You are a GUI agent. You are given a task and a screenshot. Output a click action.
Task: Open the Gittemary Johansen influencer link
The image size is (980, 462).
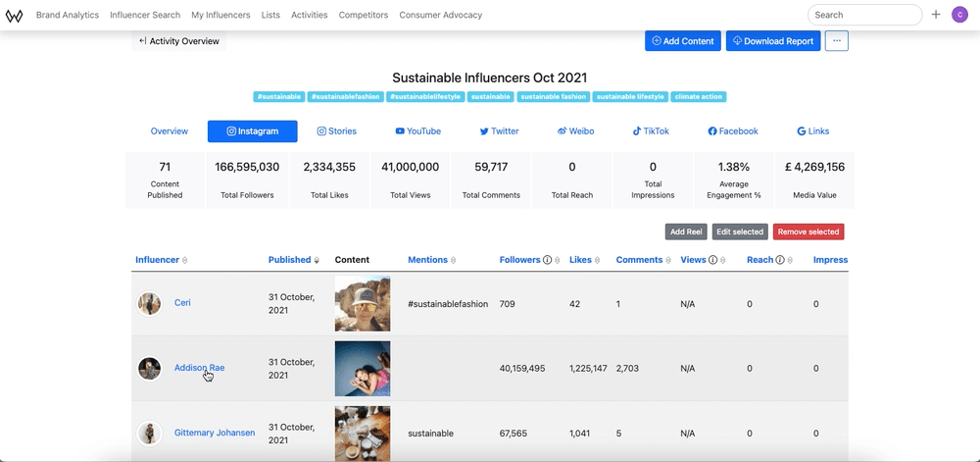[215, 433]
